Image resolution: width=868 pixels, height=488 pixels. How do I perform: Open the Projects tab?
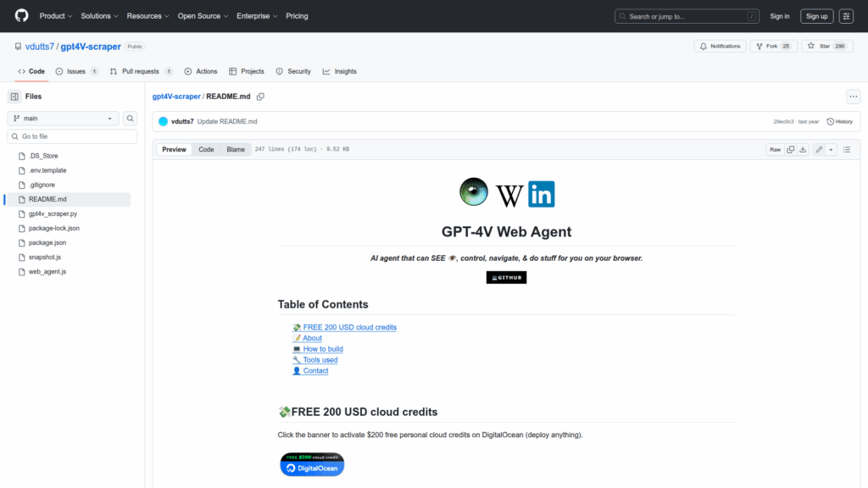click(x=247, y=71)
